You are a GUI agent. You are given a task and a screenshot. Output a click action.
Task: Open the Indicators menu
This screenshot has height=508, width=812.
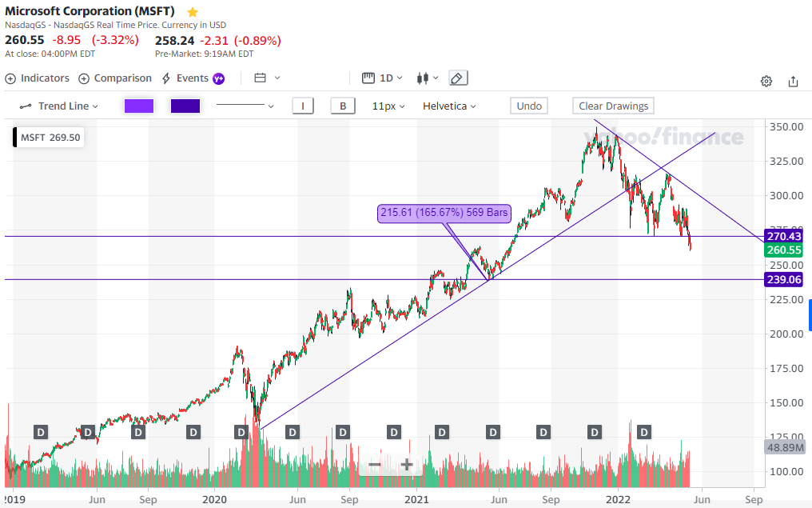click(38, 78)
